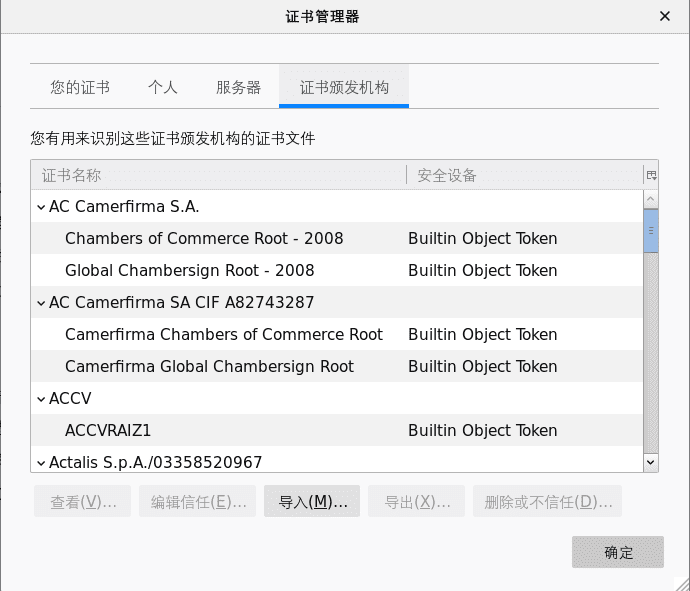Switch to the 您的证书 tab

[80, 87]
